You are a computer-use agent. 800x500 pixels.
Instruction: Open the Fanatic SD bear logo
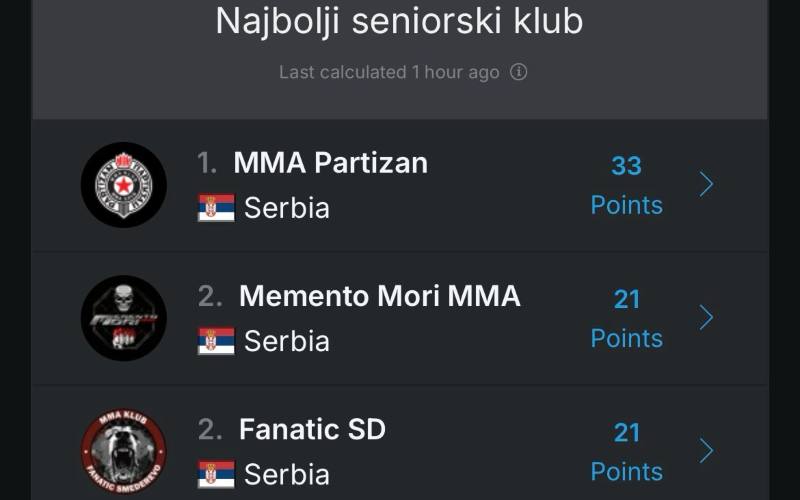pos(124,452)
